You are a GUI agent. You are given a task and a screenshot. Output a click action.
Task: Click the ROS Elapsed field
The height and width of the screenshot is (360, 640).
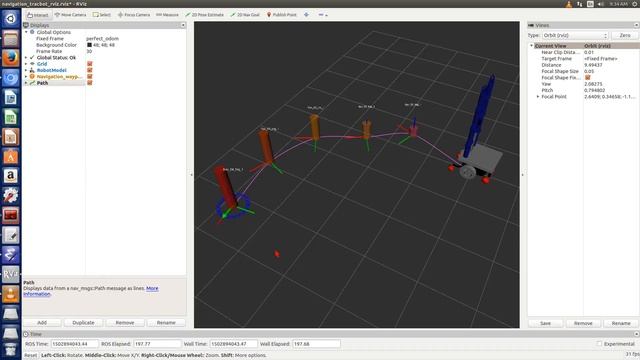157,344
